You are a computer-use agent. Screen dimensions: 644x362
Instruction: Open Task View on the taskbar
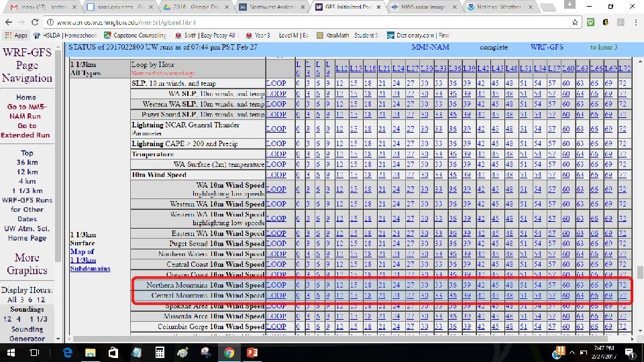[34, 353]
